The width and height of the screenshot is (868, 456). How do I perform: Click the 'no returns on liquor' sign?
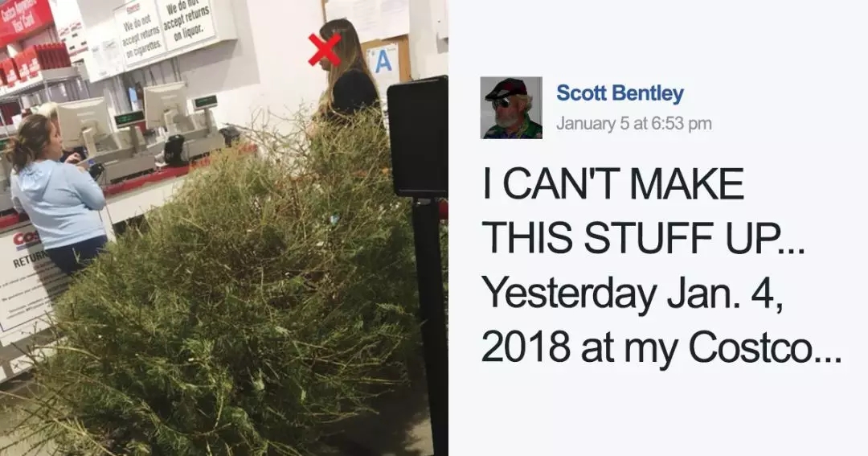[186, 23]
